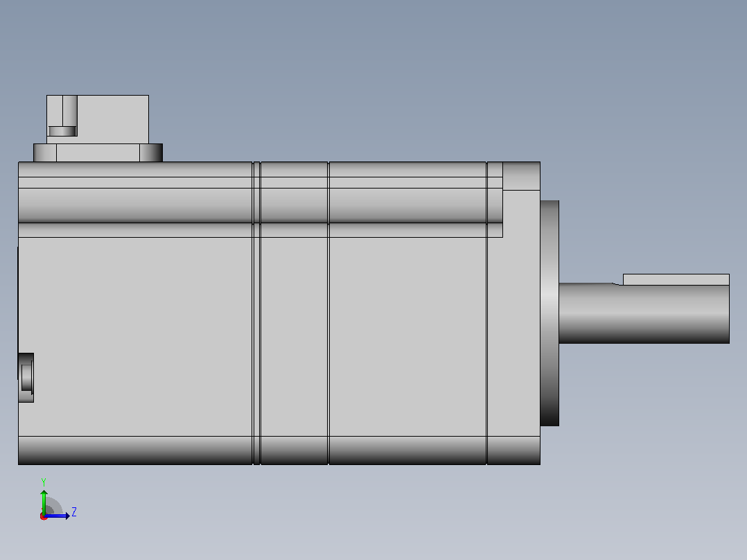Click the red origin point of the triad
The image size is (747, 560).
pyautogui.click(x=44, y=516)
